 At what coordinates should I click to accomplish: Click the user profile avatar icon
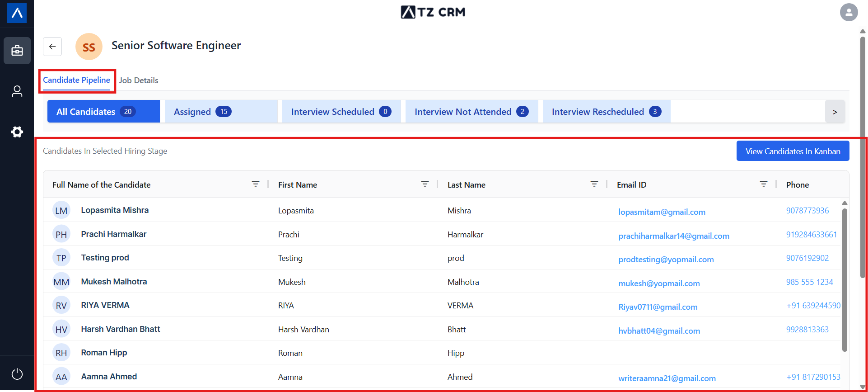point(849,12)
